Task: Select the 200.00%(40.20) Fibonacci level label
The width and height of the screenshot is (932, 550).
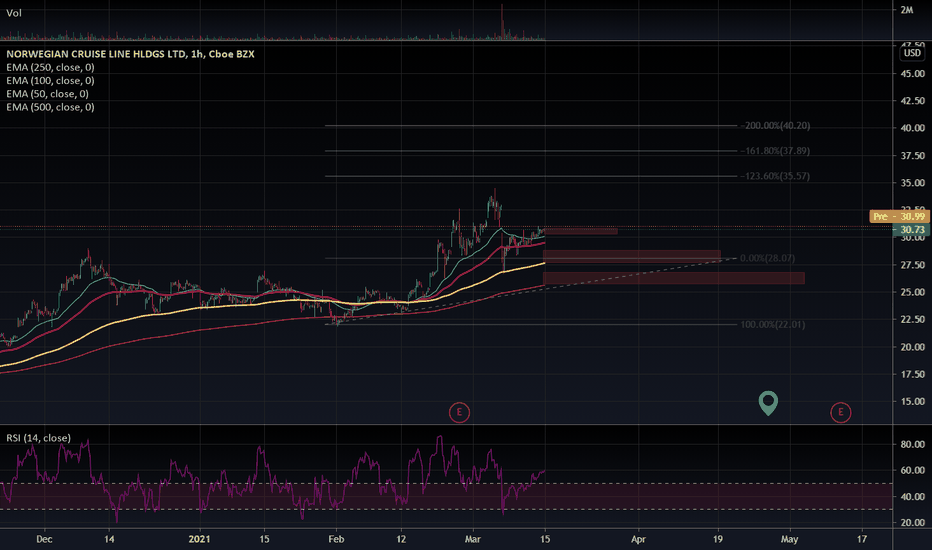Action: [775, 125]
